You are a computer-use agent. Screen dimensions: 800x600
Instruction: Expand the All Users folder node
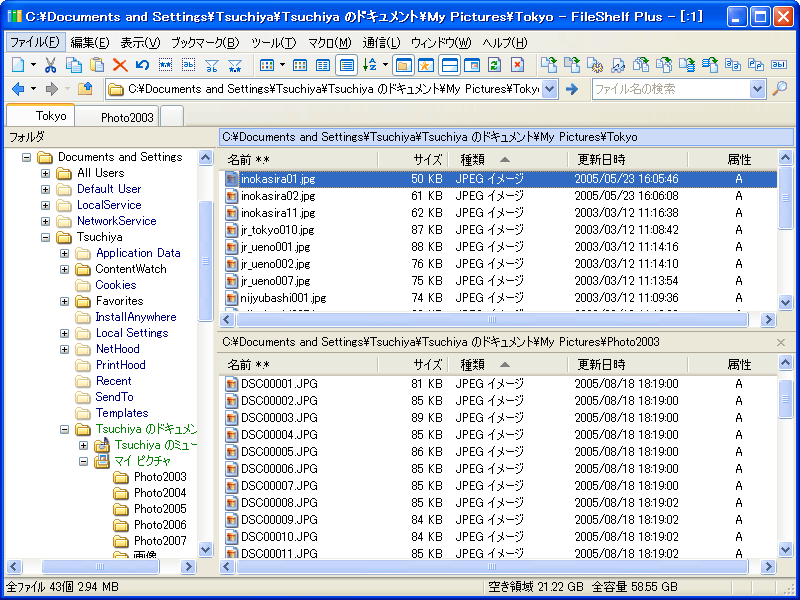(45, 173)
